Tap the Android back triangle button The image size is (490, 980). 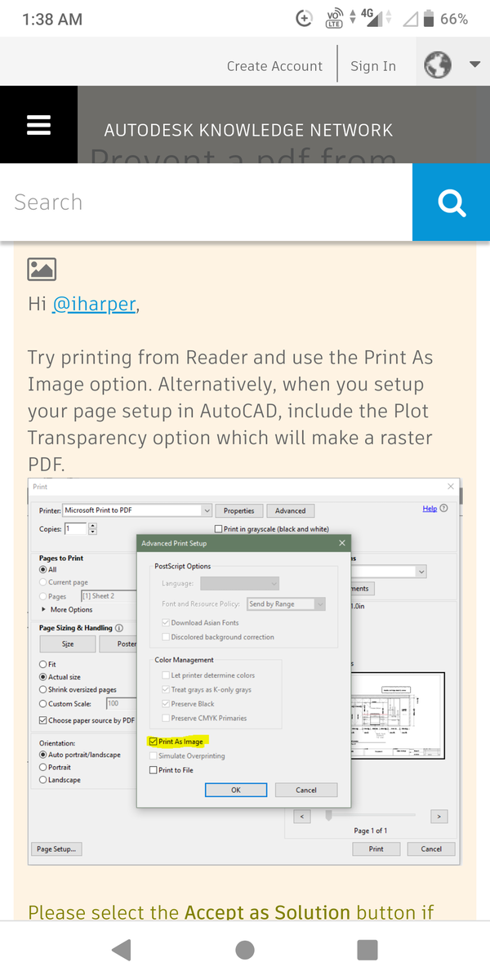pyautogui.click(x=122, y=949)
